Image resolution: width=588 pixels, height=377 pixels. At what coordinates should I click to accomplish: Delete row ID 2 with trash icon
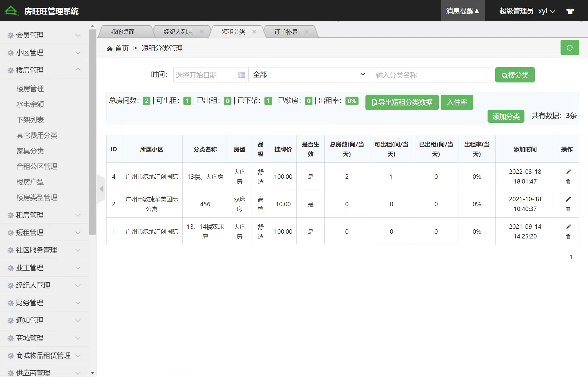point(568,209)
